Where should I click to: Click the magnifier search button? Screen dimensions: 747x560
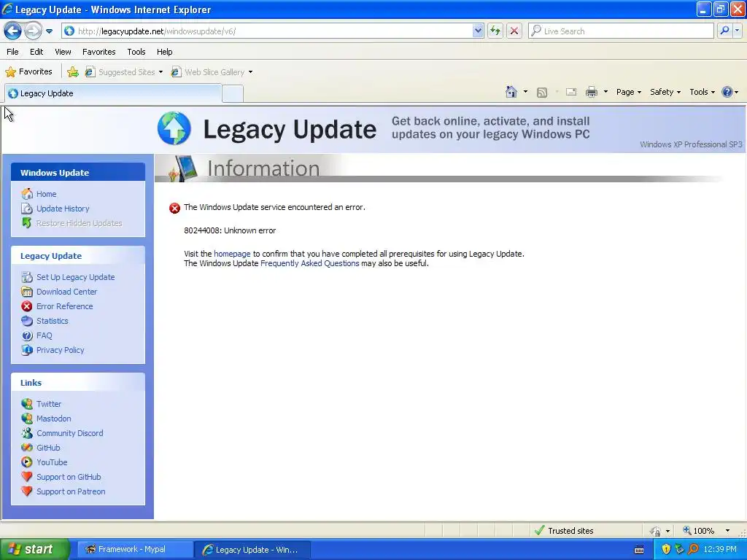click(724, 31)
